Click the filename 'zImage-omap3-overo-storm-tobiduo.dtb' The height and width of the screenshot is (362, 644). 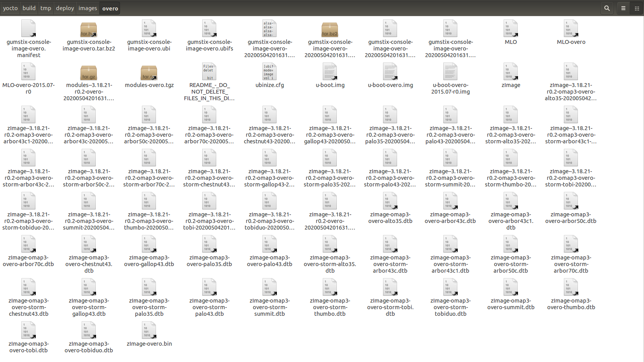point(450,307)
